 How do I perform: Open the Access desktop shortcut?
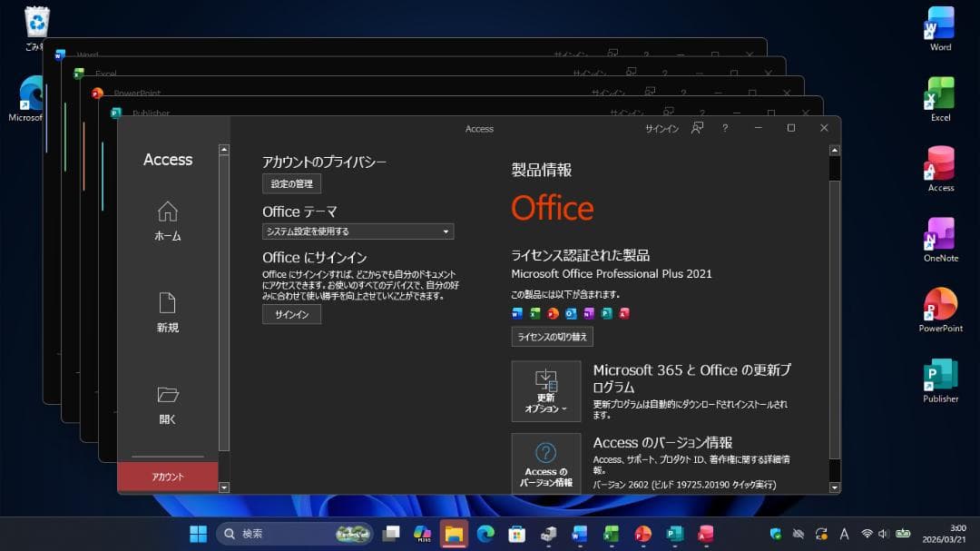click(x=940, y=170)
